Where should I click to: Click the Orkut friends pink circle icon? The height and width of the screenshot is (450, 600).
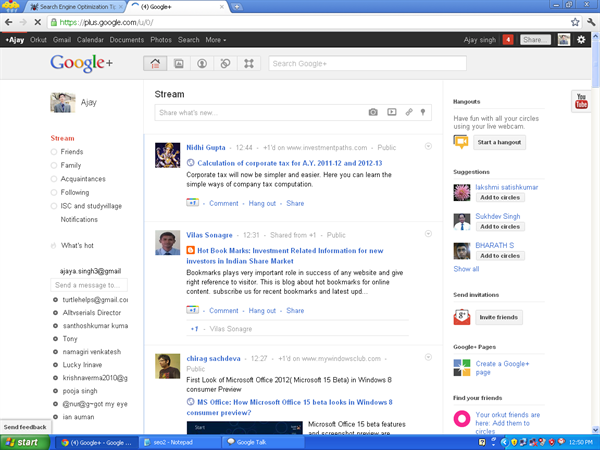coord(461,419)
